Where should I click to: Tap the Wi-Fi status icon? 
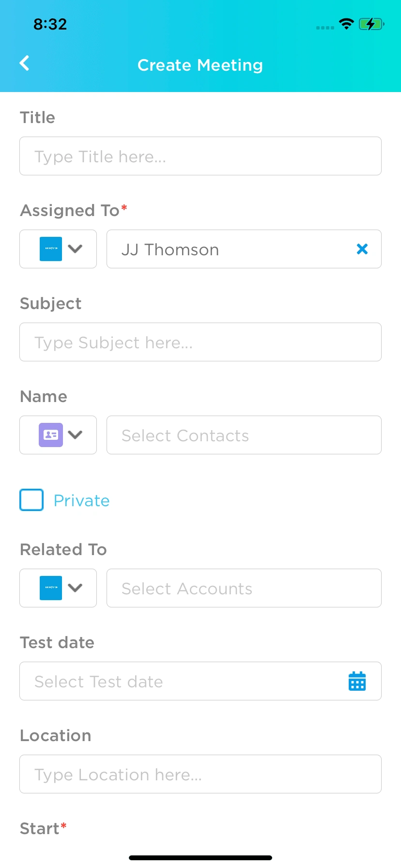tap(346, 24)
